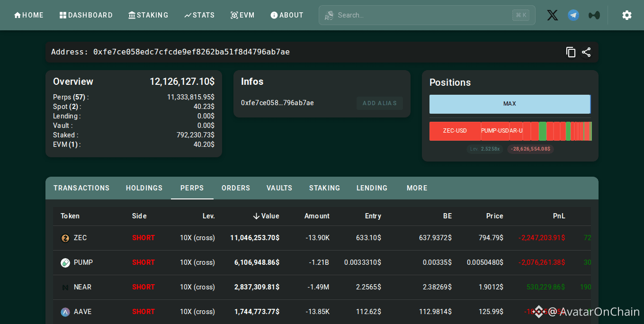Sort by Price column header
644x324 pixels.
coord(495,216)
